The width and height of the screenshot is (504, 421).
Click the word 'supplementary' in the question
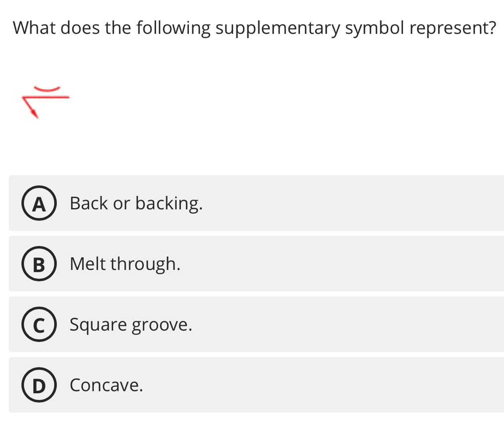[x=277, y=28]
